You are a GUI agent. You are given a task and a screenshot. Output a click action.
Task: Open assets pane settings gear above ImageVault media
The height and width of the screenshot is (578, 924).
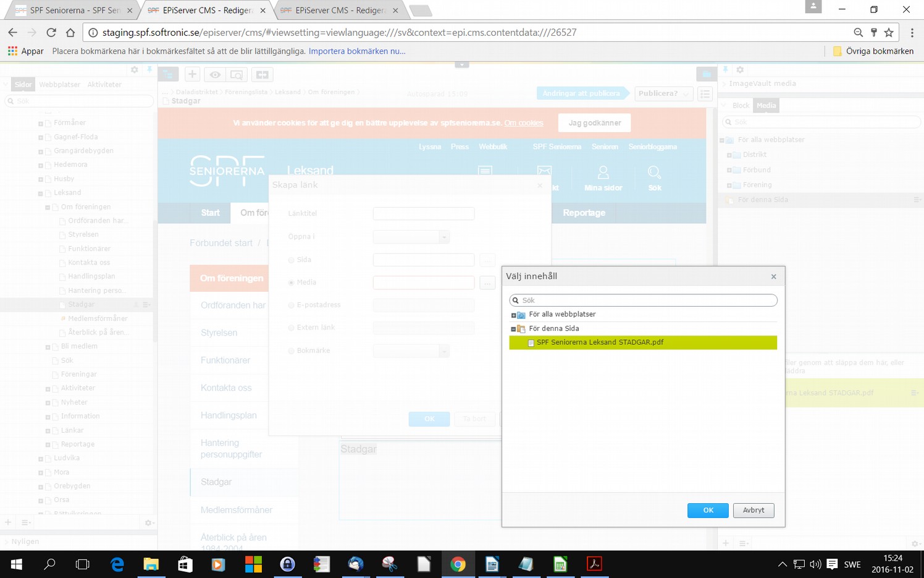(740, 70)
